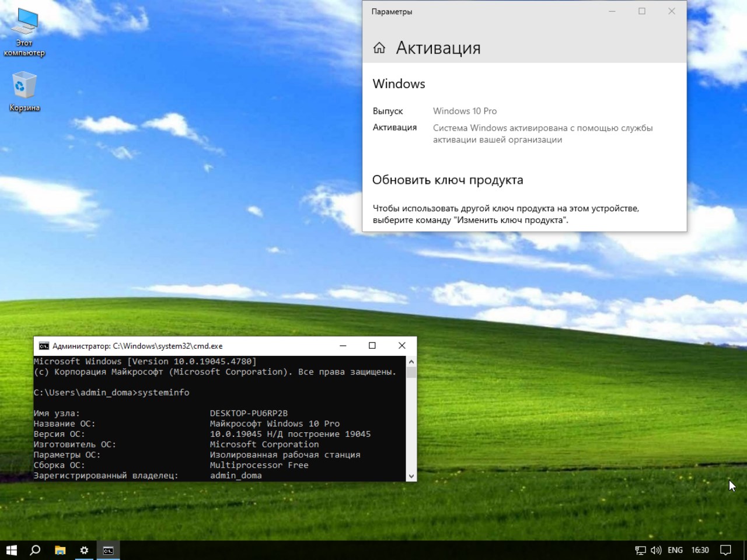Open the notification center icon
The width and height of the screenshot is (747, 560).
point(725,550)
